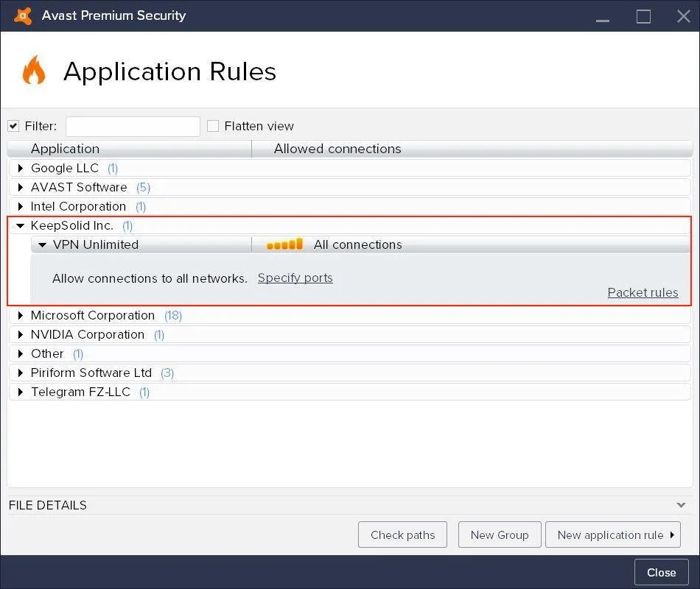Expand the Google LLC group
The height and width of the screenshot is (589, 700).
tap(21, 169)
